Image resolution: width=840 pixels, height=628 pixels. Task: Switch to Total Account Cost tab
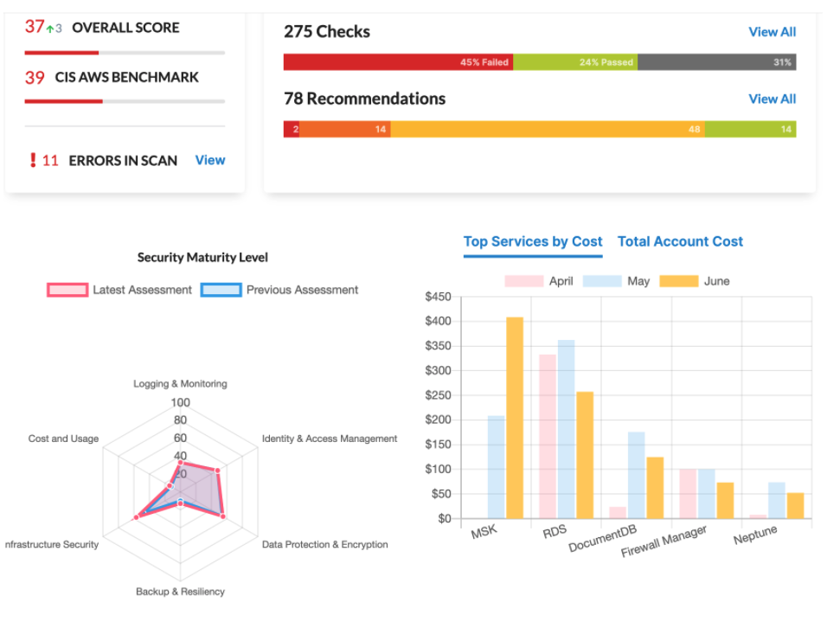(680, 241)
